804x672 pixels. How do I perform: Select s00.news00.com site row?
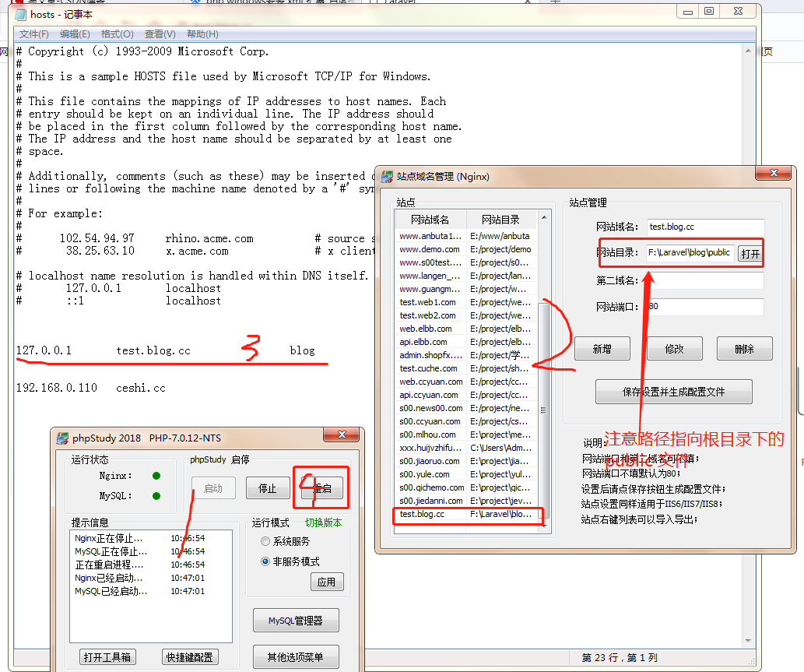(466, 408)
